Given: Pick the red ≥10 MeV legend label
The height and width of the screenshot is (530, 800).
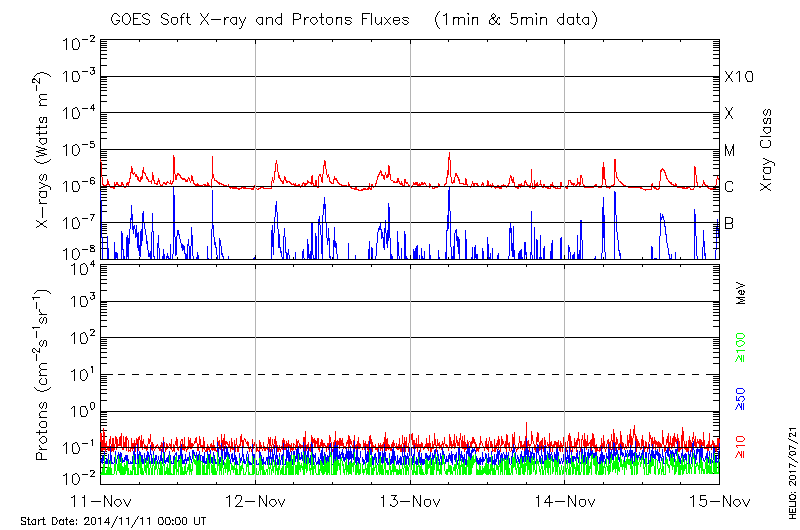Looking at the screenshot, I should coord(742,449).
